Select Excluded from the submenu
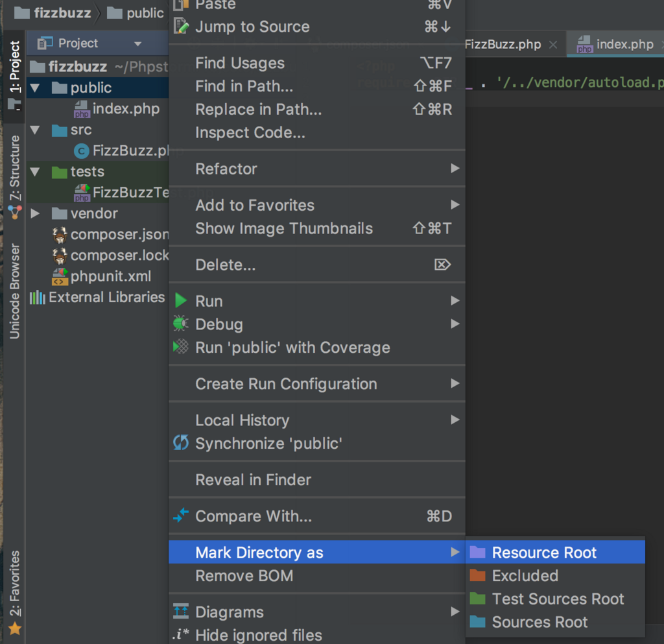Image resolution: width=664 pixels, height=644 pixels. click(x=555, y=575)
